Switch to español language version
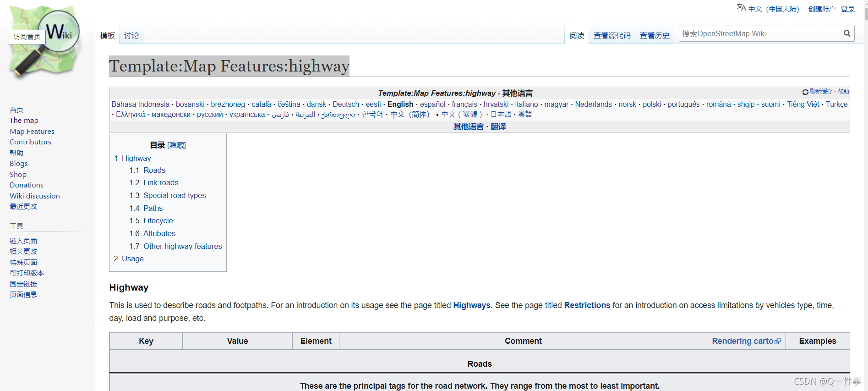868x391 pixels. pyautogui.click(x=432, y=104)
